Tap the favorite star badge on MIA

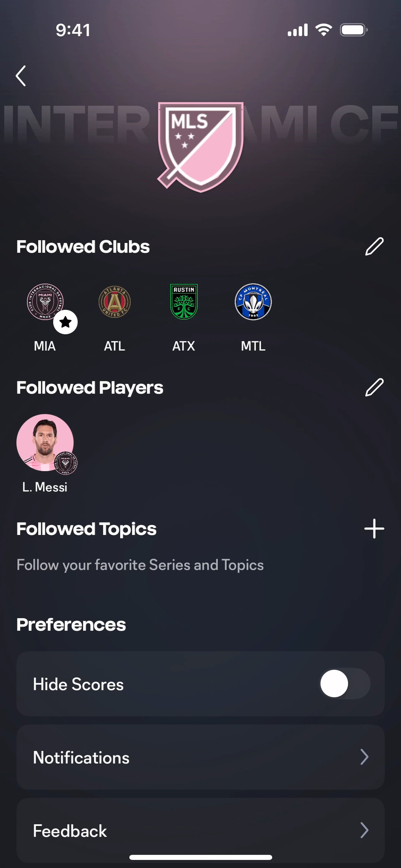point(65,322)
